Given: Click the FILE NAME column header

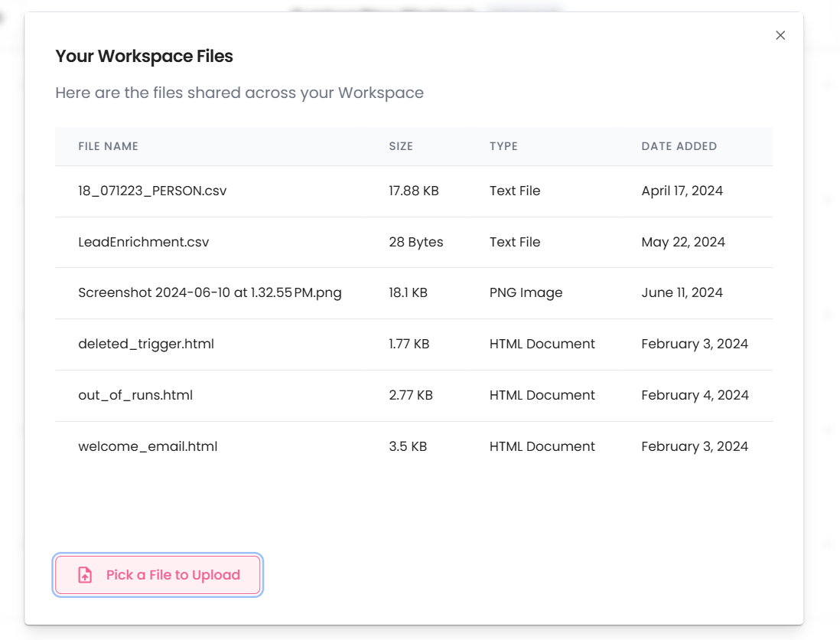Looking at the screenshot, I should click(x=108, y=146).
